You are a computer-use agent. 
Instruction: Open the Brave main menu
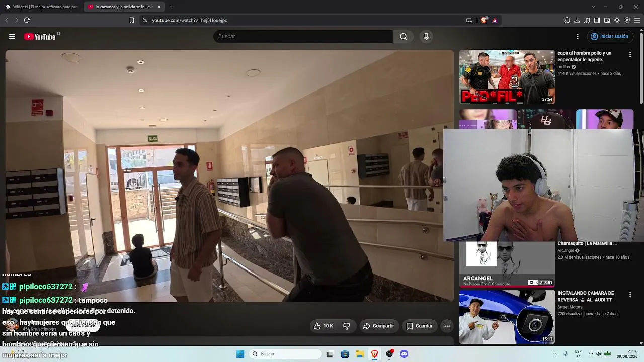[637, 20]
